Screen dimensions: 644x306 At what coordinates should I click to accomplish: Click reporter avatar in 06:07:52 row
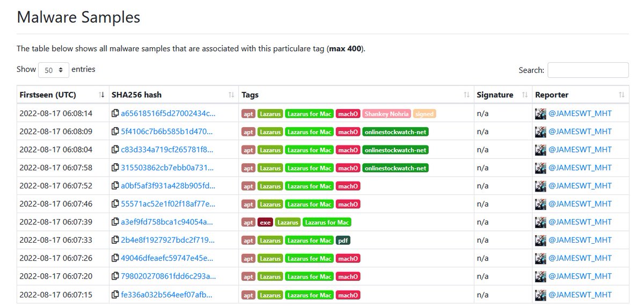(540, 186)
